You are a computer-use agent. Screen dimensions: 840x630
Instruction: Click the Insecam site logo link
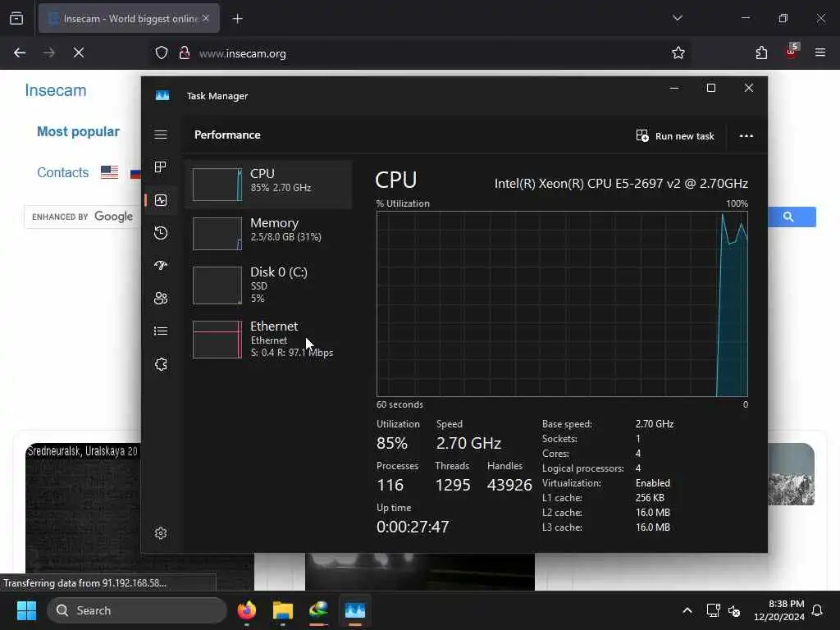[56, 90]
